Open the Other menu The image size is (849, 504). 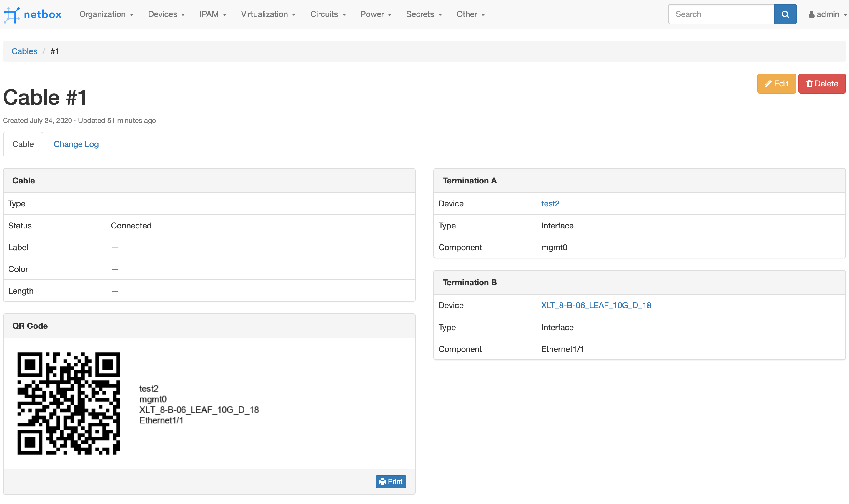point(470,14)
